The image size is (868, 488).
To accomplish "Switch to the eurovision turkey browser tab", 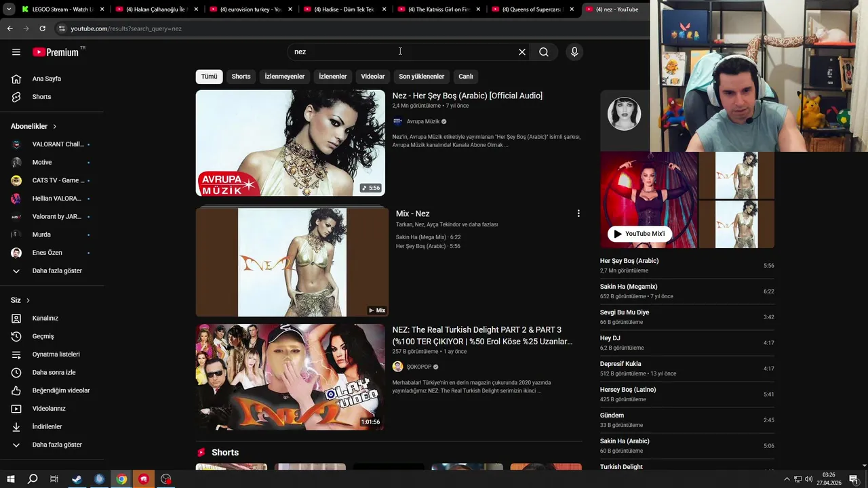I will (x=250, y=9).
